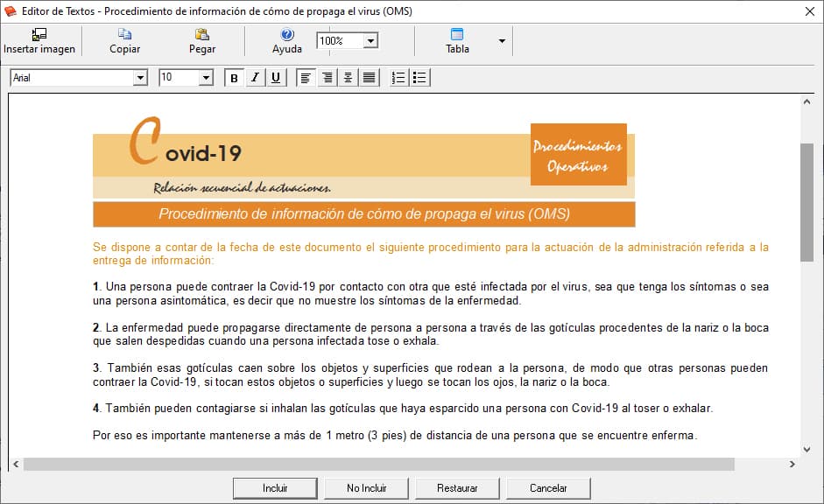This screenshot has height=504, width=824.
Task: Click the Procedimientos Operativos orange box
Action: tap(579, 154)
